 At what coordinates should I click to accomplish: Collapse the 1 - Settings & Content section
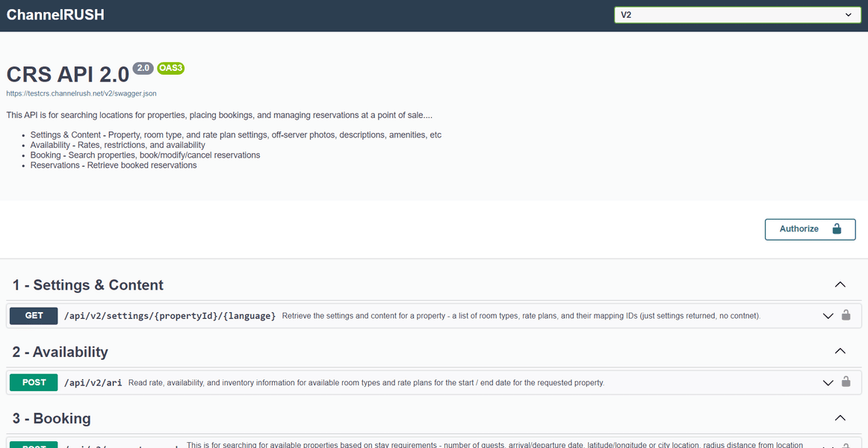coord(840,284)
